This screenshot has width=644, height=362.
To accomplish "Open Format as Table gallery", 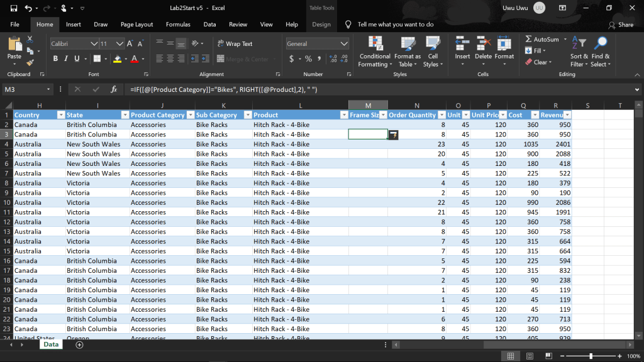I will pos(408,44).
